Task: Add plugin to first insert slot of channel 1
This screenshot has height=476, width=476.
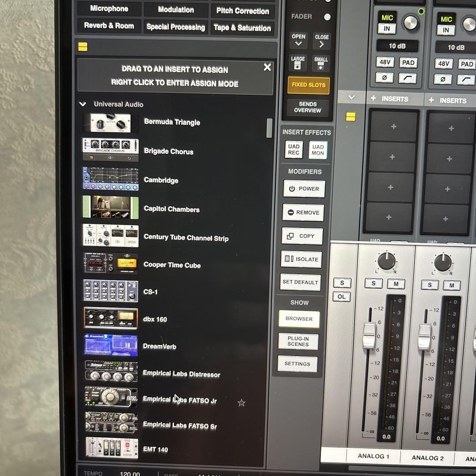Action: pyautogui.click(x=394, y=126)
